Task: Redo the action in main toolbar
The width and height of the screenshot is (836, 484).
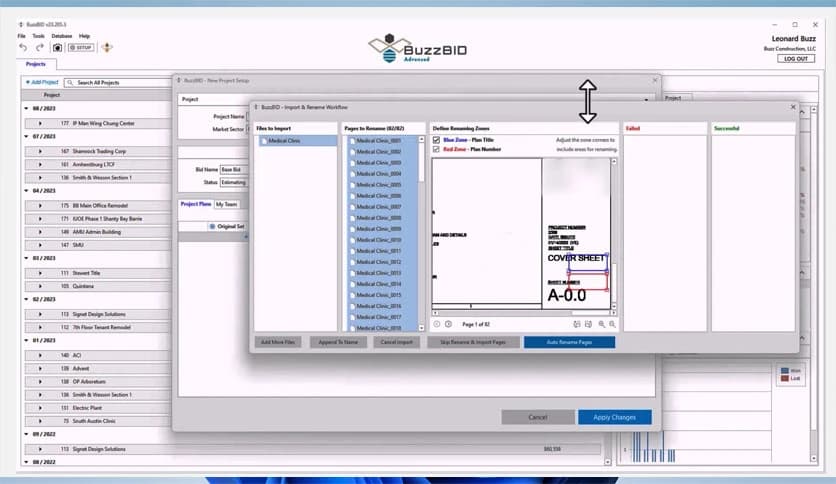Action: pos(39,47)
